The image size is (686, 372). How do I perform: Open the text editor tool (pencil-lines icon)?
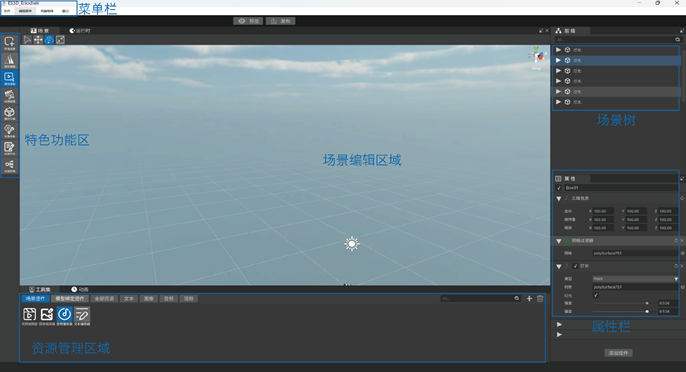[82, 315]
